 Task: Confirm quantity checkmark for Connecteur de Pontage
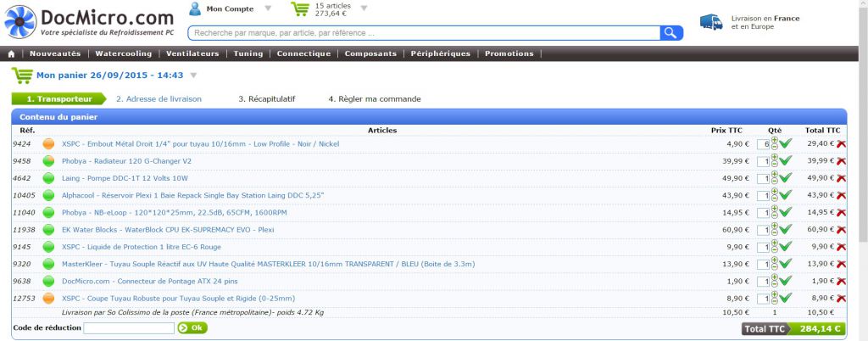pyautogui.click(x=786, y=282)
